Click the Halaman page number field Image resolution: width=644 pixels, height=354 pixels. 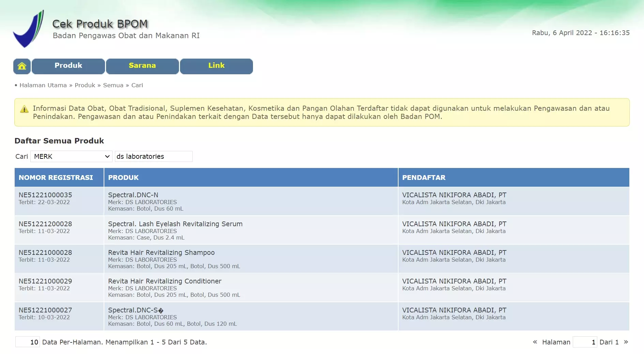[x=585, y=342]
